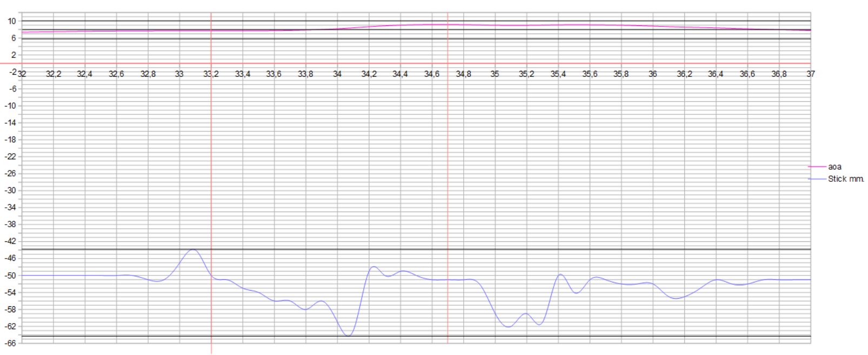Select the x-axis label 35,2

point(526,74)
